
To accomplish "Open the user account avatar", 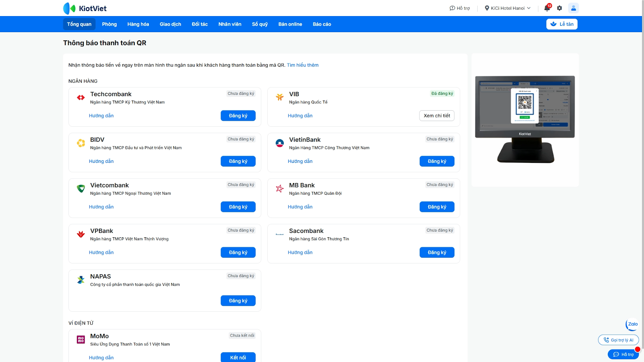I will [x=574, y=8].
